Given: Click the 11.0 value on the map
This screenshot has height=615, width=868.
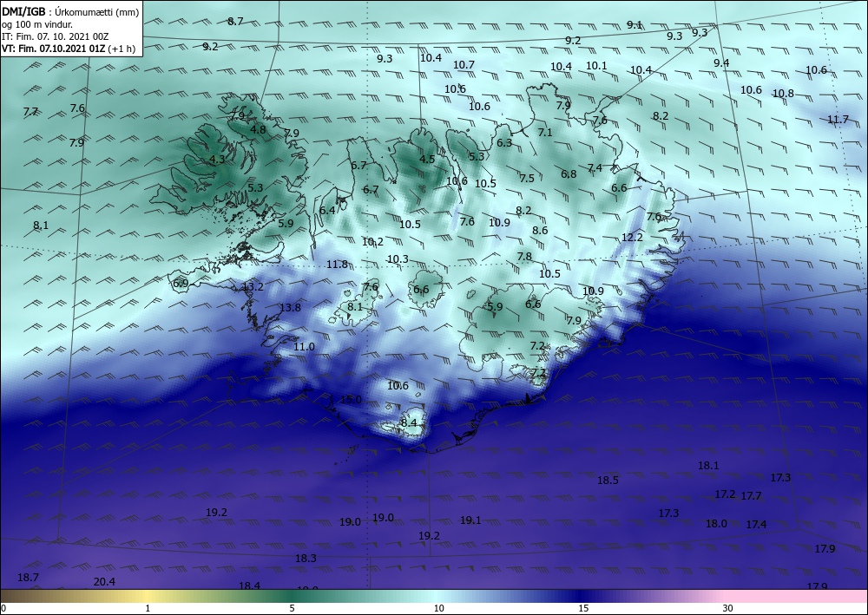Looking at the screenshot, I should [304, 347].
